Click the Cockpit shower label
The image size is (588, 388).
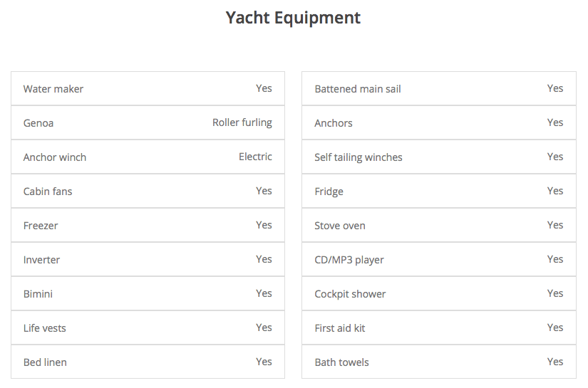click(350, 294)
